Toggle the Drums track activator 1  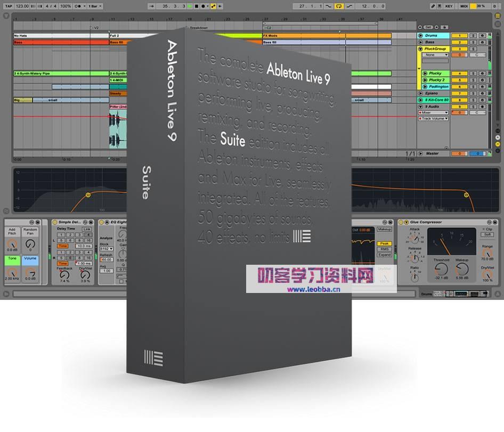click(459, 36)
